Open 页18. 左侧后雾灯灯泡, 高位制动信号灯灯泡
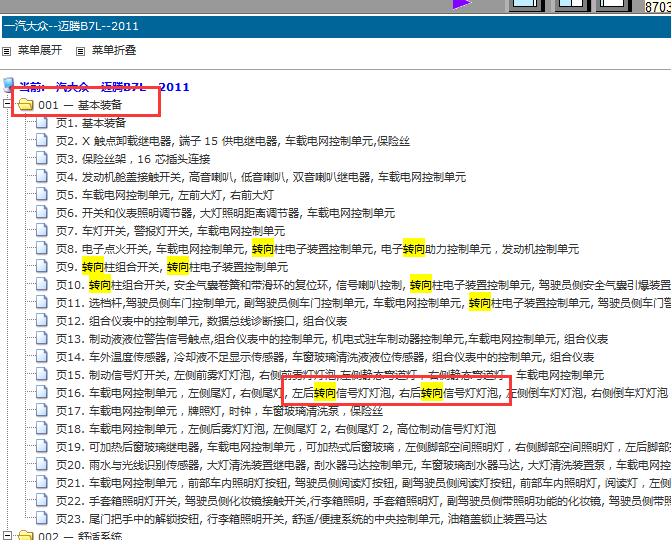Screen dimensions: 671x540 click(x=276, y=429)
